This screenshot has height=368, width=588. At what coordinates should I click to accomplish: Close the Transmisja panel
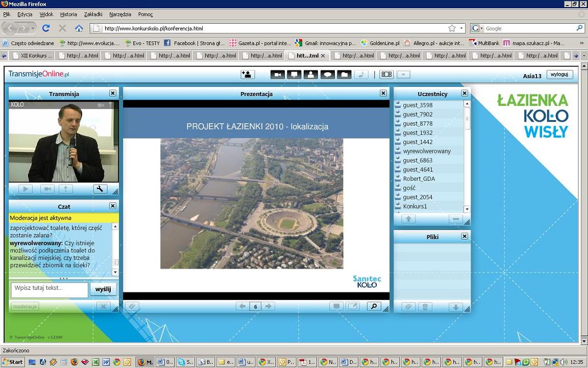click(x=112, y=93)
